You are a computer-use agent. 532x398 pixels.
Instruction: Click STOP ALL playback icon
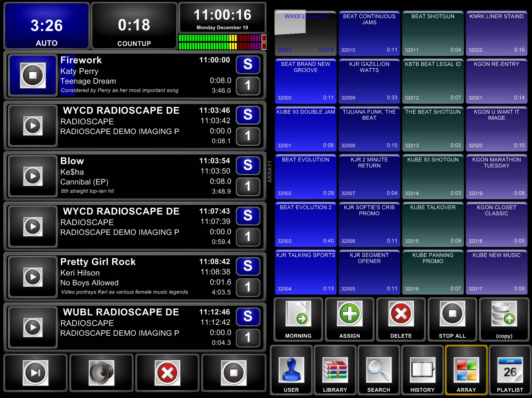[x=452, y=319]
